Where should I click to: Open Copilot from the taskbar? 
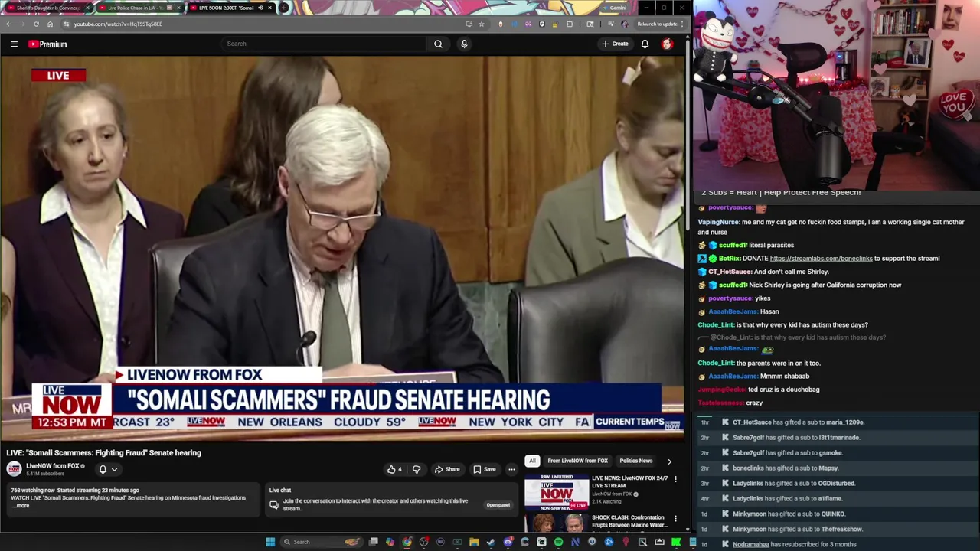click(x=390, y=542)
